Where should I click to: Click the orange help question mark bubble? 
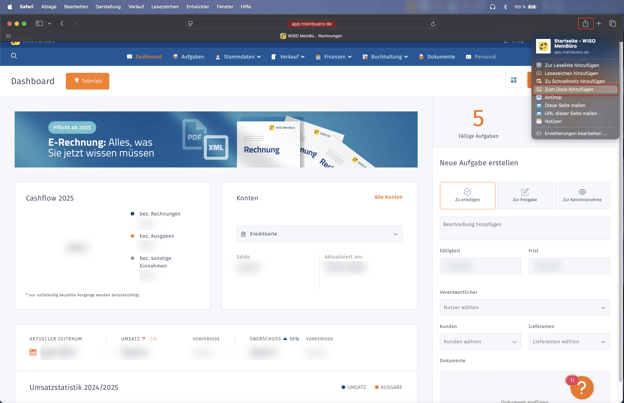[x=581, y=387]
